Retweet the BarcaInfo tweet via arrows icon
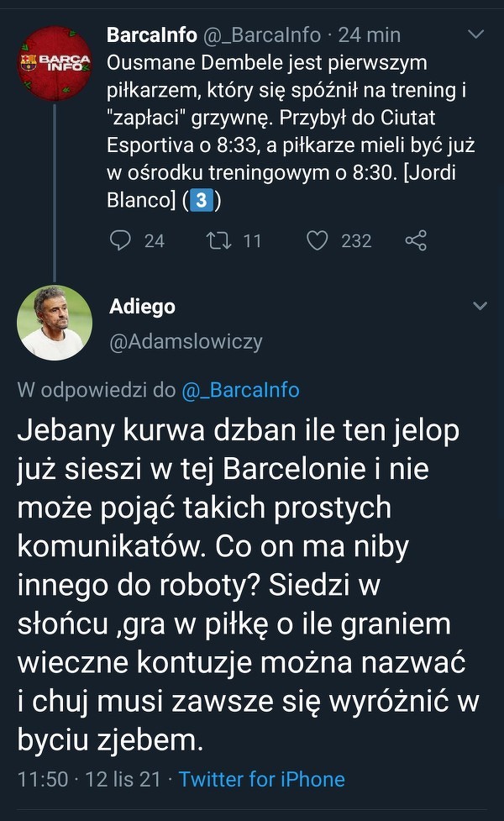 [x=218, y=241]
